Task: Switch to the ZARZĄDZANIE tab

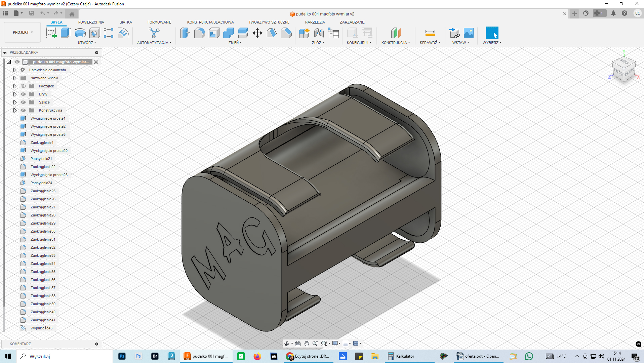Action: (x=352, y=22)
